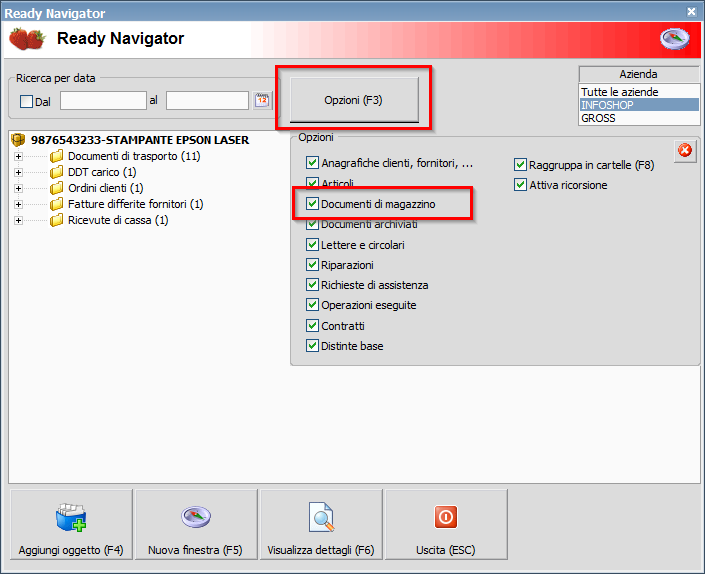Close Opzioni panel with red X icon

click(685, 150)
